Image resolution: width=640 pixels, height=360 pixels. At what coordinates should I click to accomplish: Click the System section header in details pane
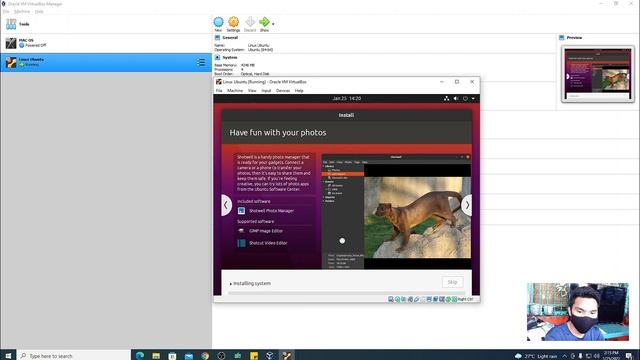[230, 58]
